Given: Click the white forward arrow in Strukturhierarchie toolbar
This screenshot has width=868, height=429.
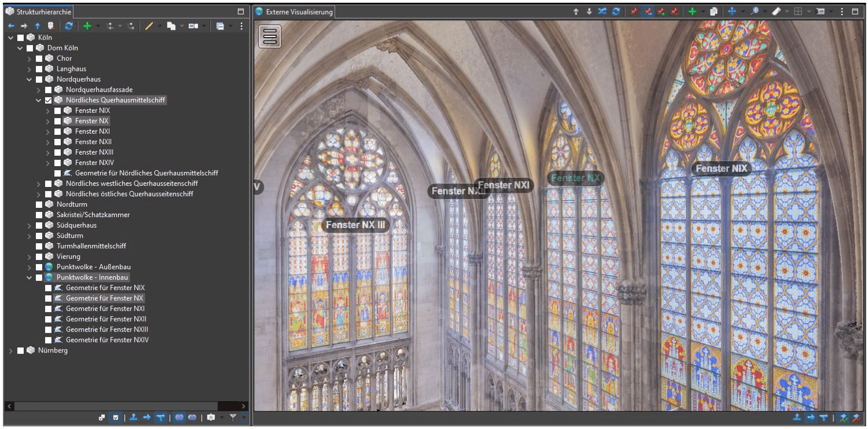Looking at the screenshot, I should 24,26.
